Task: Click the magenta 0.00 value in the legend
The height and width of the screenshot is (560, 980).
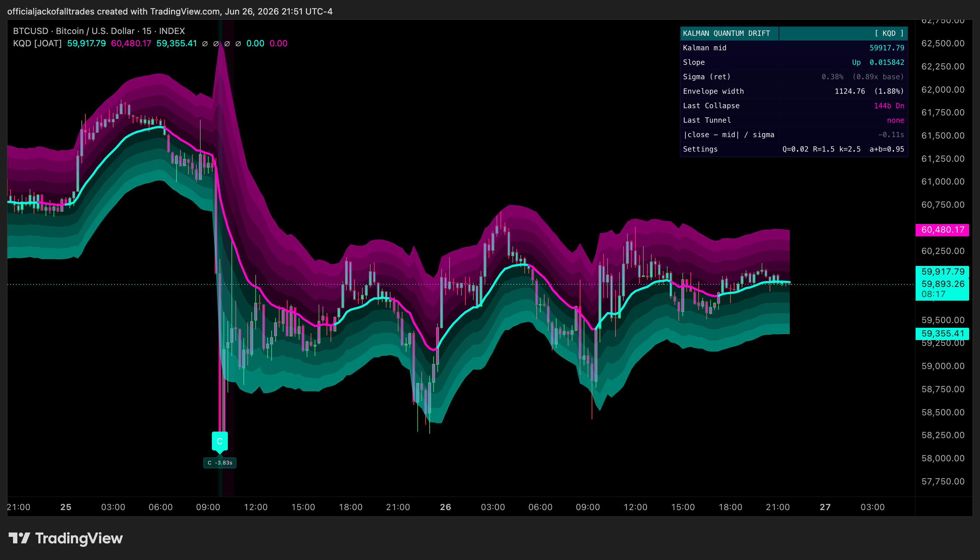Action: (278, 43)
